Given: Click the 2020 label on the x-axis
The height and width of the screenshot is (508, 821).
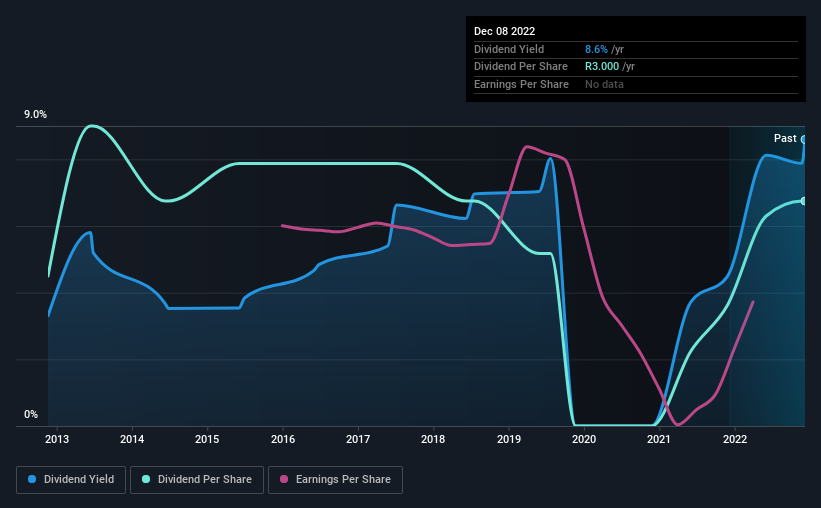Looking at the screenshot, I should tap(584, 439).
